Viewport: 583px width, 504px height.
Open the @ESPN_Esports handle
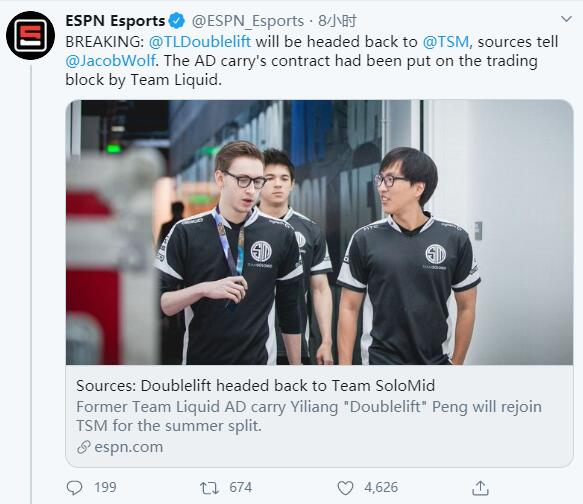point(248,21)
